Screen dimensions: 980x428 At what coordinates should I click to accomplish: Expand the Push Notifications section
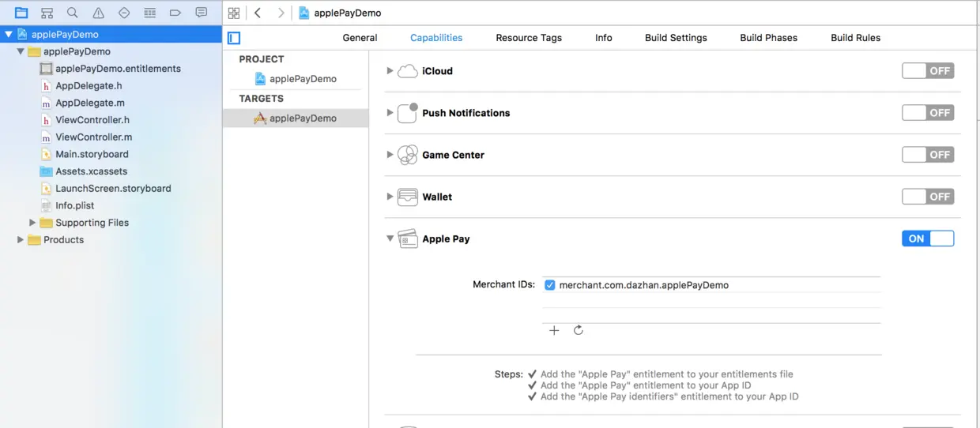pos(390,113)
